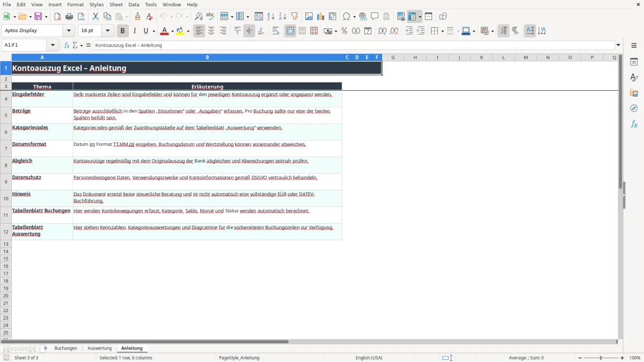Toggle Underline formatting
644x362 pixels.
[x=145, y=31]
